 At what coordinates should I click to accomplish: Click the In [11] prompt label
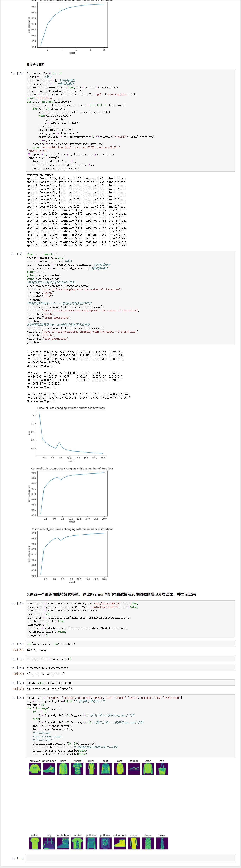point(17,73)
